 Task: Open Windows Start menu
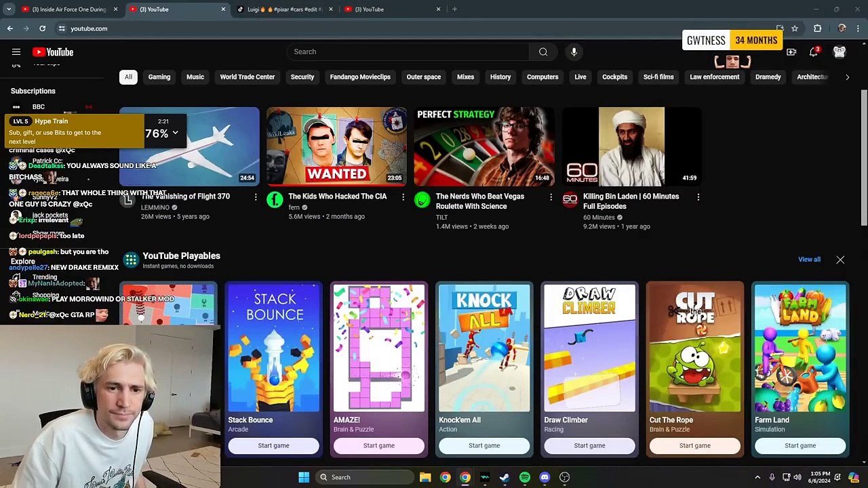pos(304,477)
